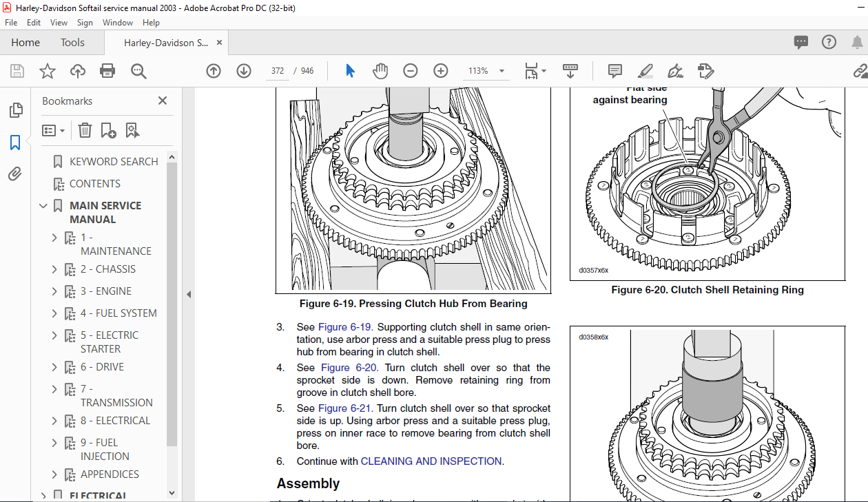Open the notifications bell
This screenshot has height=502, width=868.
[856, 42]
